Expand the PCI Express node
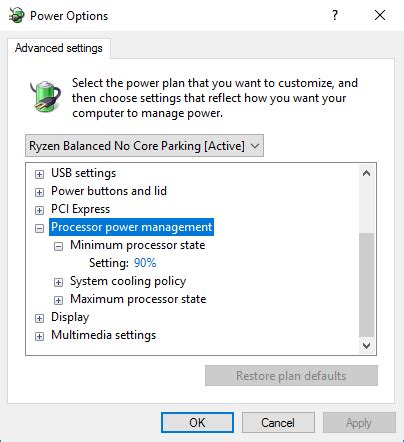 [39, 210]
